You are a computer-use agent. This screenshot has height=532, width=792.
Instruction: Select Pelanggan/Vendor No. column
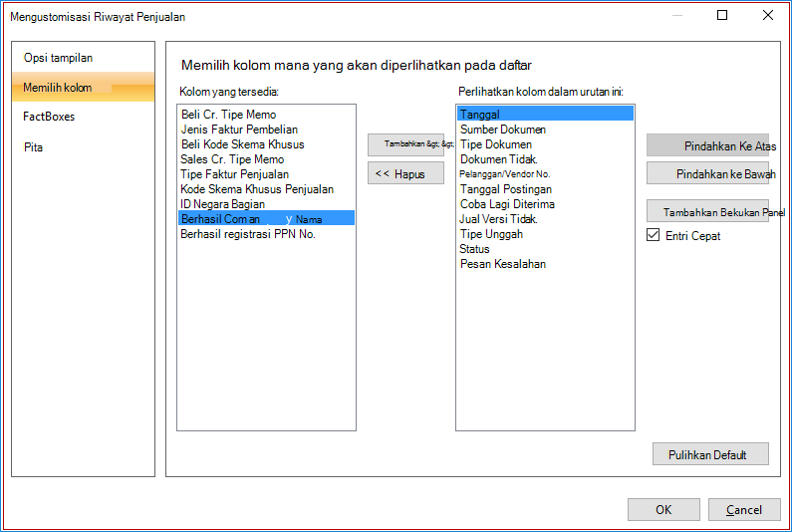[545, 174]
